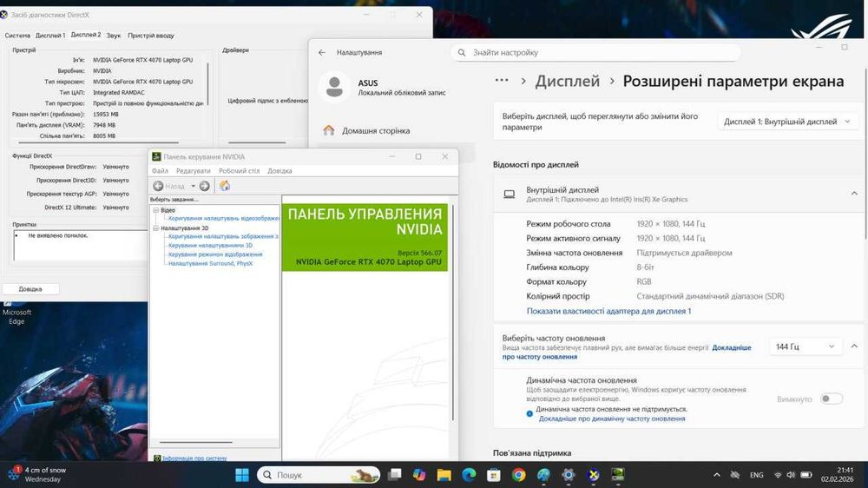Viewport: 868px width, 488px height.
Task: Toggle Динамічна частота оновлення switch
Action: coord(832,399)
